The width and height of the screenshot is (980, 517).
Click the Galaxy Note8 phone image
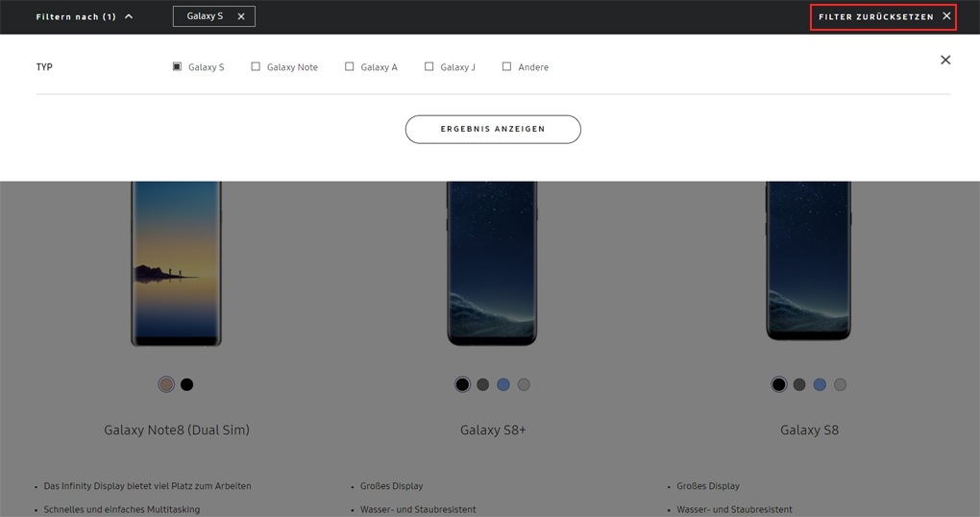(x=176, y=263)
